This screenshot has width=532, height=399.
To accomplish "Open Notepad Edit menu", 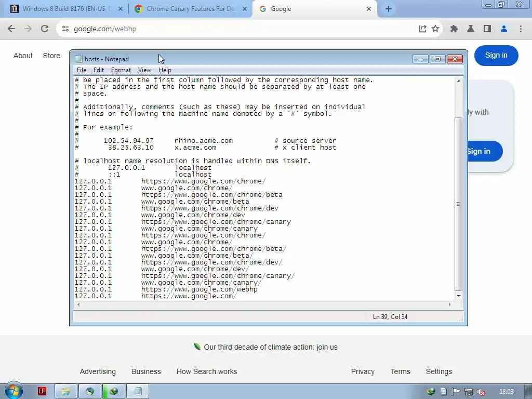I will pyautogui.click(x=98, y=70).
